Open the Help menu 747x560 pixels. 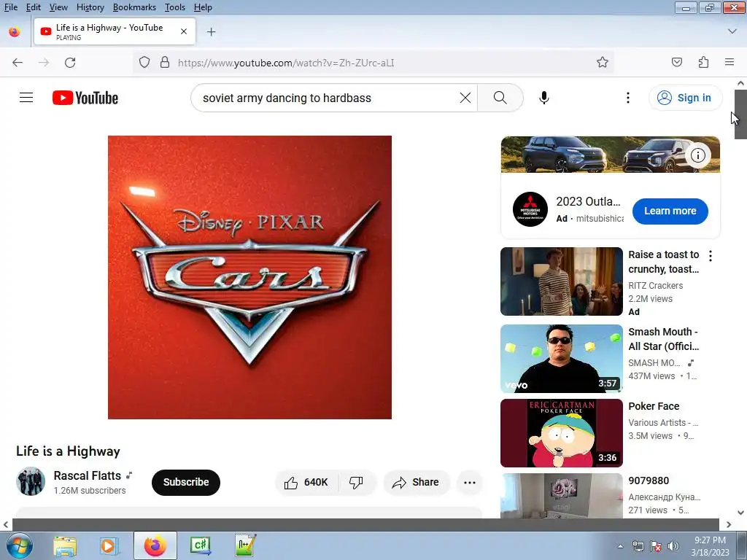(203, 7)
